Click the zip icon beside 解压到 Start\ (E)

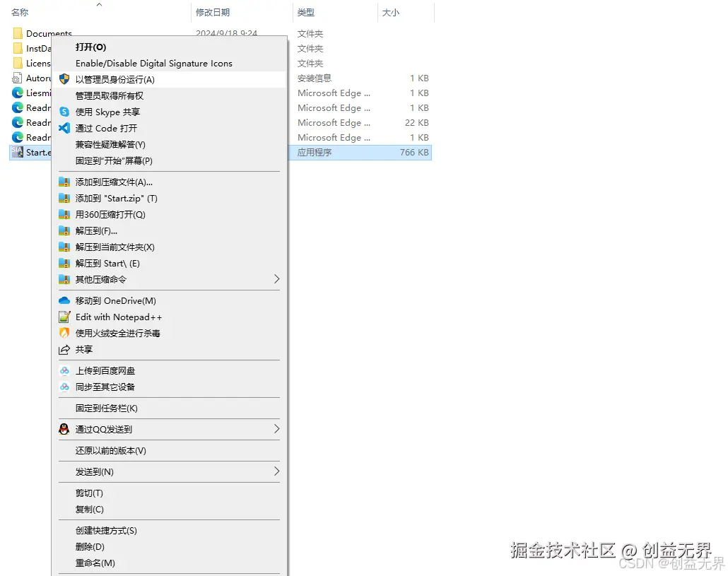pos(64,263)
